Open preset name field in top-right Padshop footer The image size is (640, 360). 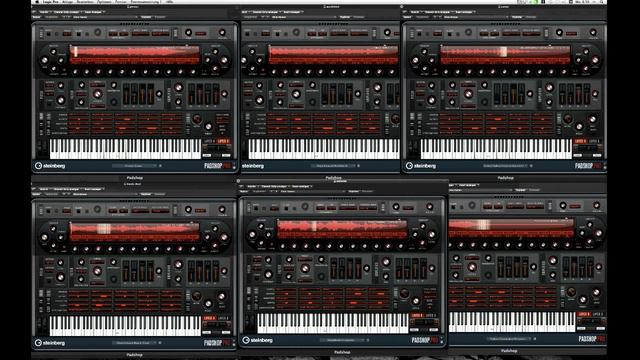[x=505, y=166]
